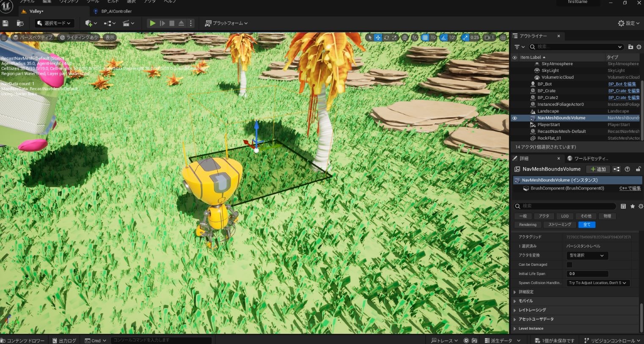644x344 pixels.
Task: Open scale snap value 0.25
Action: [475, 37]
